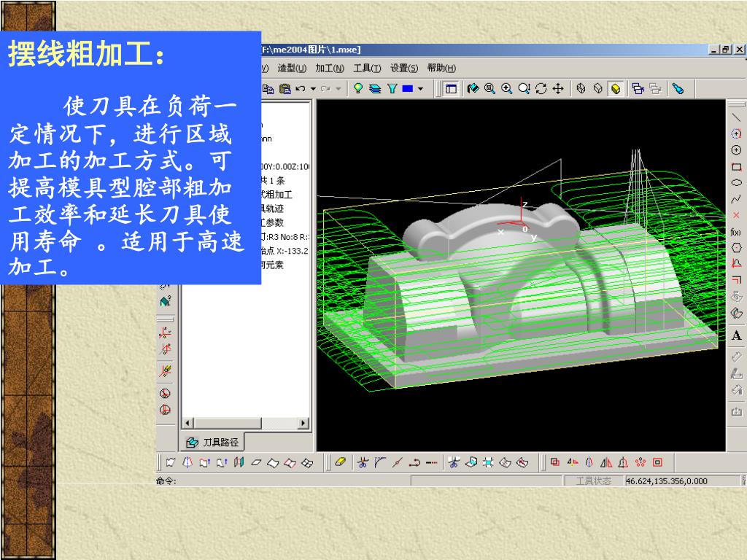Image resolution: width=747 pixels, height=560 pixels.
Task: Select the letter A text tool
Action: click(736, 335)
